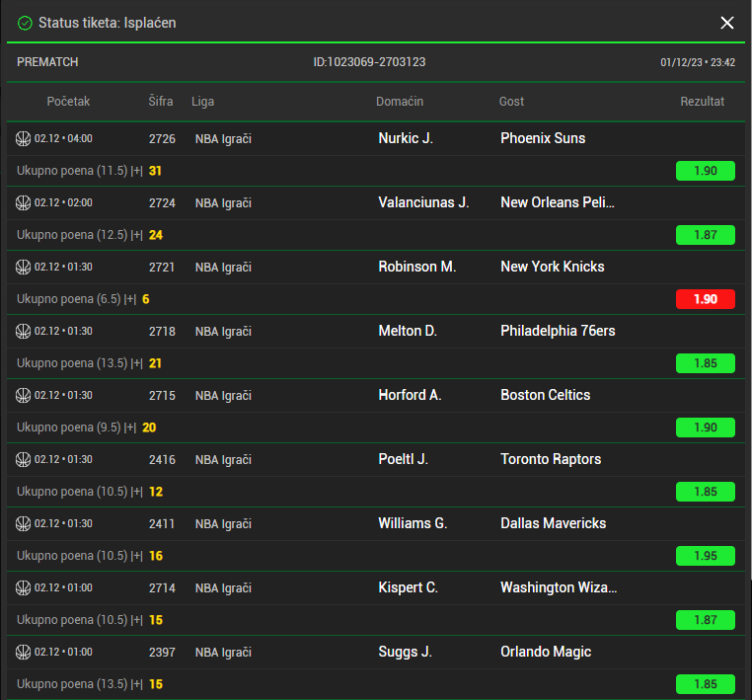Screen dimensions: 752x700
Task: Click the PREMATCH label
Action: (47, 62)
